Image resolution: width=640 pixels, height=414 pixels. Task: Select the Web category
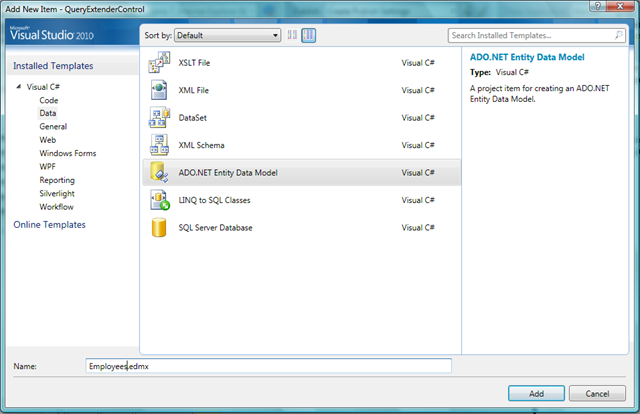tap(48, 140)
